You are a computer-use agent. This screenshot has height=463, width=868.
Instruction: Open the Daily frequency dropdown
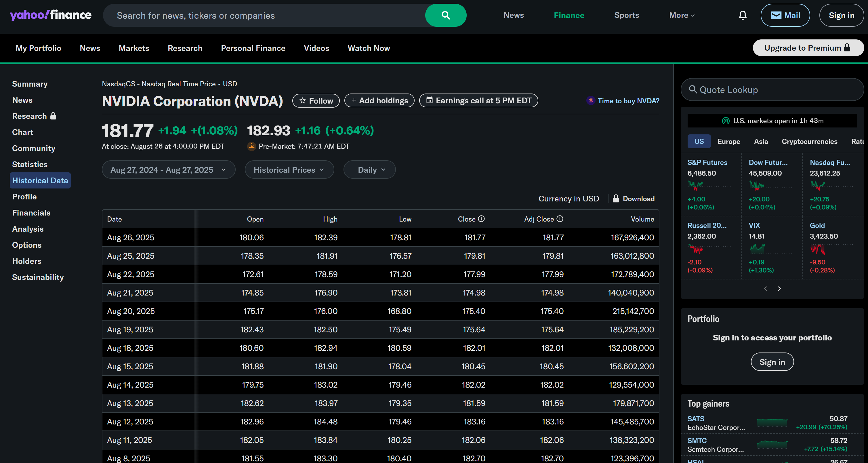click(369, 169)
